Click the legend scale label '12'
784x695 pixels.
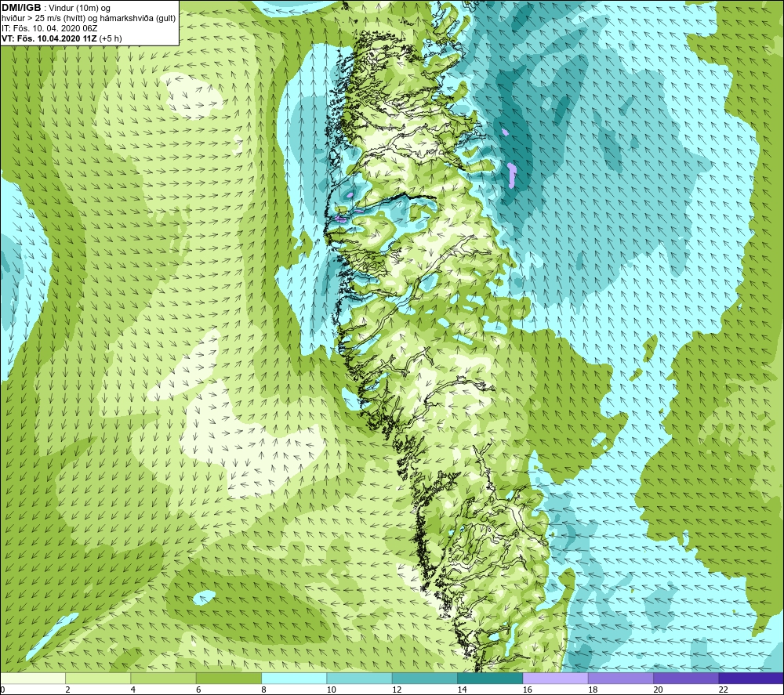[397, 690]
